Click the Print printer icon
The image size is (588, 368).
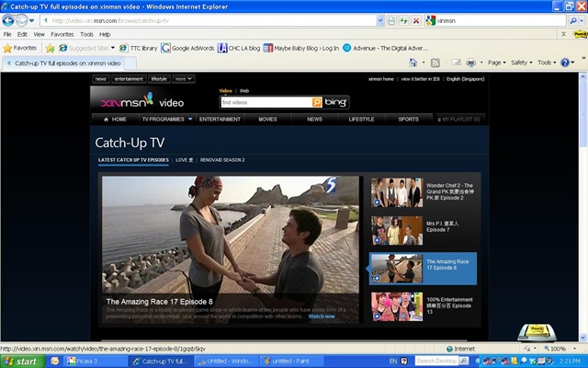pos(471,63)
